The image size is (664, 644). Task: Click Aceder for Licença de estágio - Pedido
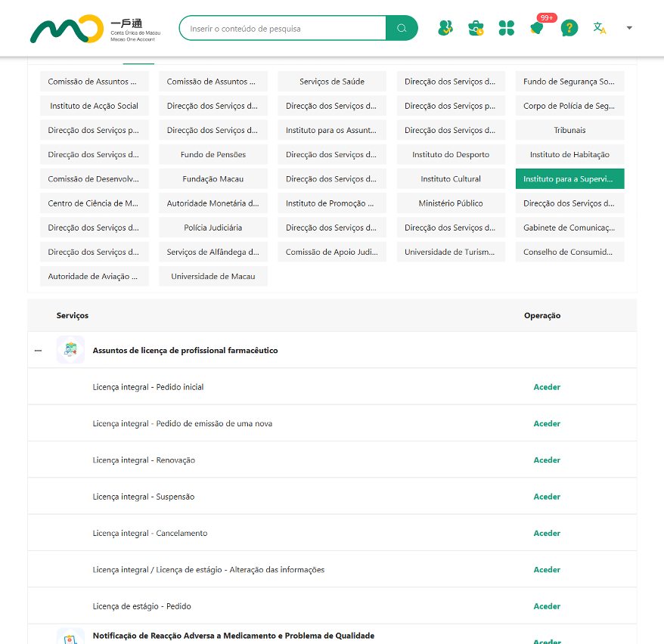tap(547, 606)
